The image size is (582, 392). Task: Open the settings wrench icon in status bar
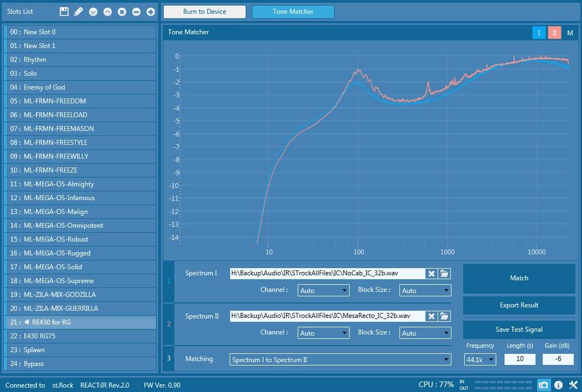pos(573,385)
